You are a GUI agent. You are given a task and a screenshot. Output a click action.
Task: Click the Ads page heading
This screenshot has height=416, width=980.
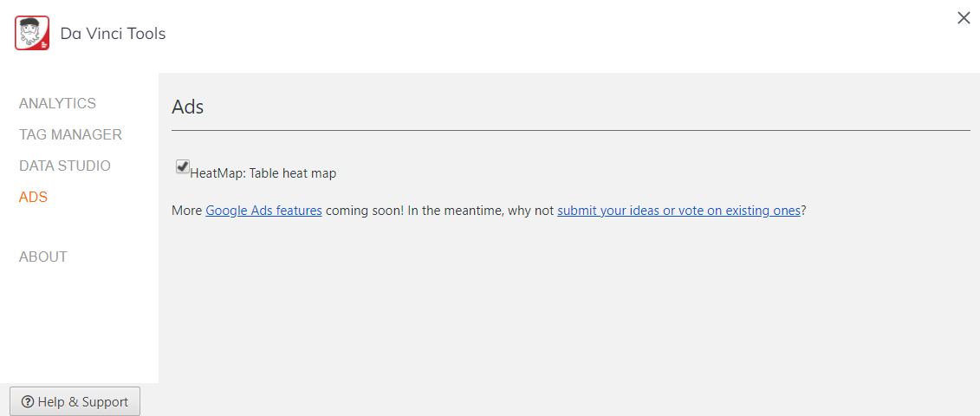pyautogui.click(x=187, y=107)
